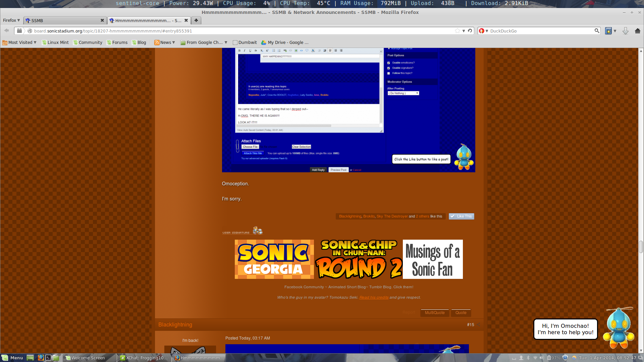Open Brokito's profile in likes list
This screenshot has width=644, height=362.
click(369, 217)
